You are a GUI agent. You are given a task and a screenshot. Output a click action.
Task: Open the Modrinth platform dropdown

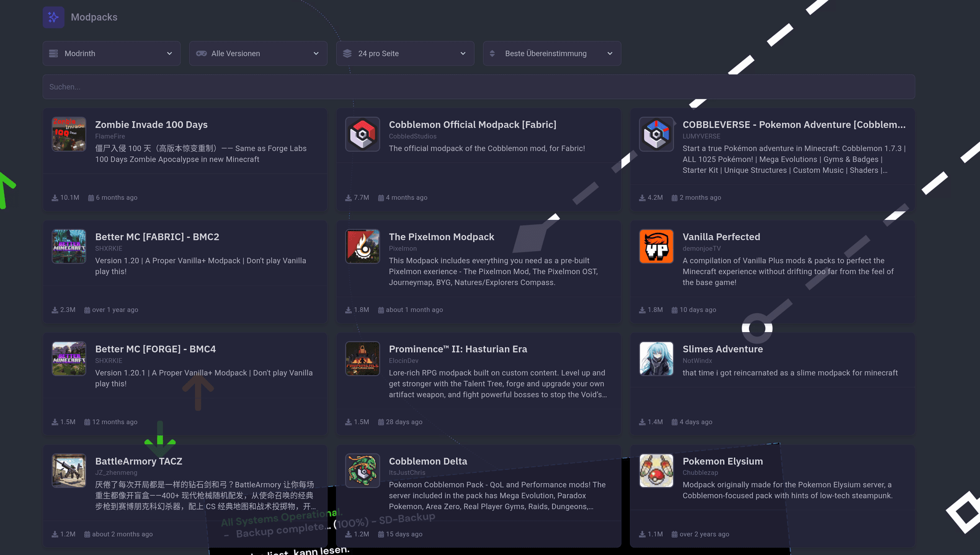tap(111, 54)
